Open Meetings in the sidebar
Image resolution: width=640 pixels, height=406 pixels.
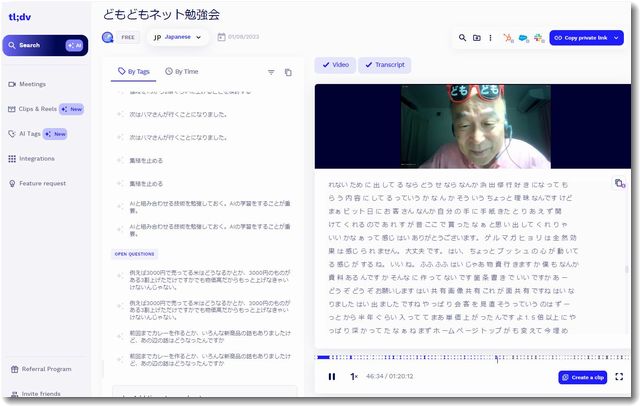(x=32, y=84)
